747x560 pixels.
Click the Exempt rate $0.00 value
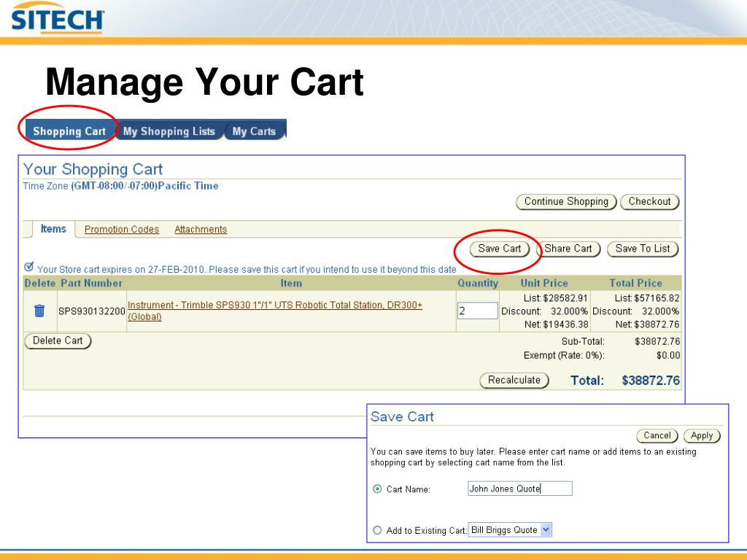[x=668, y=355]
